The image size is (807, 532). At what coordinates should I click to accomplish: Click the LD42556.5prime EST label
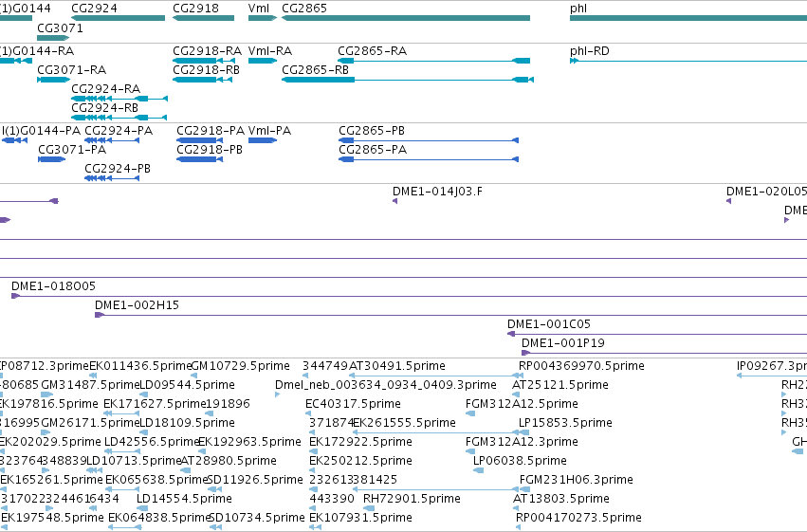(153, 442)
